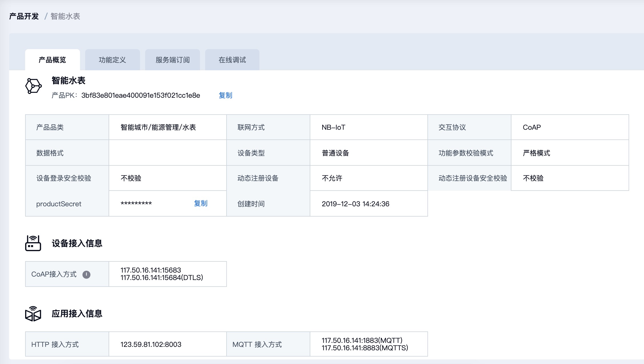Image resolution: width=644 pixels, height=364 pixels.
Task: Click the product PK string text
Action: (141, 95)
